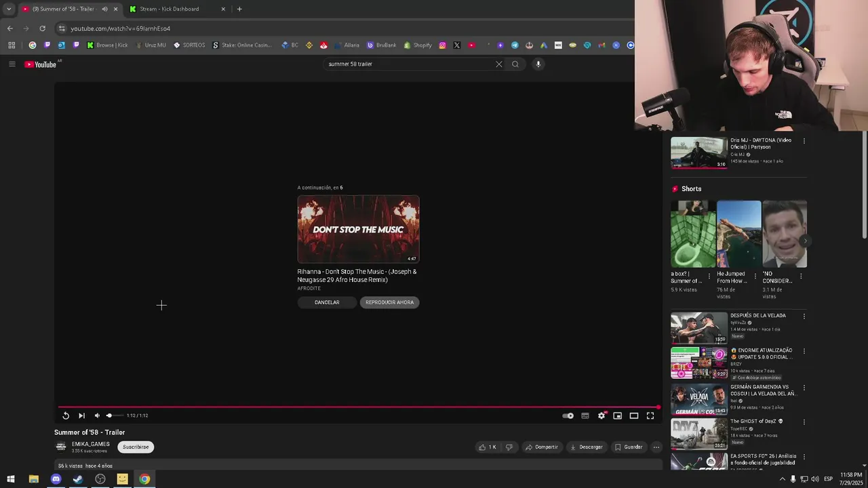
Task: Start voice search with microphone icon
Action: click(x=538, y=64)
